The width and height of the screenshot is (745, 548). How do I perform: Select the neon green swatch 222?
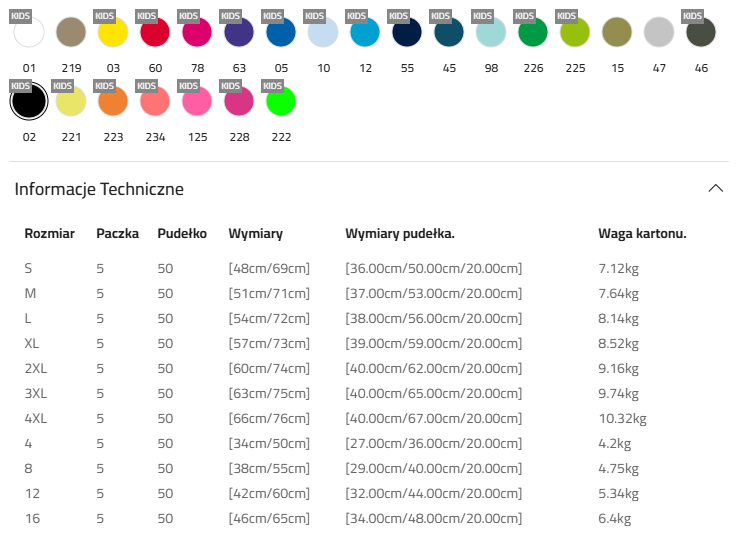point(281,102)
